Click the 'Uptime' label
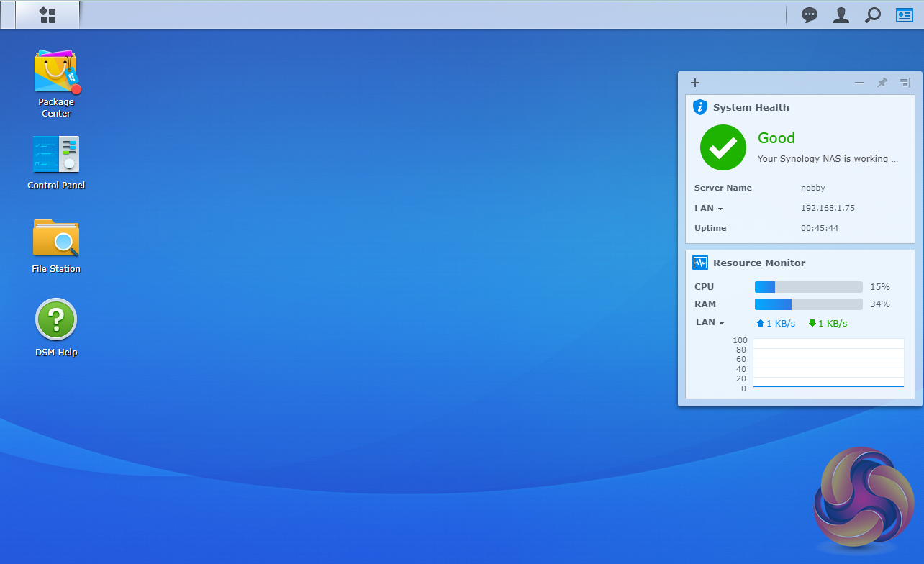924x564 pixels. (710, 228)
